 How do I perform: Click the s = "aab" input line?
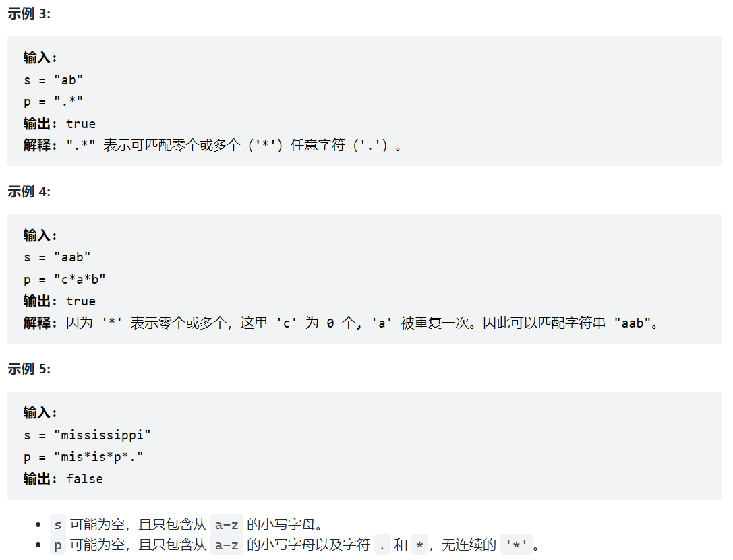[57, 257]
